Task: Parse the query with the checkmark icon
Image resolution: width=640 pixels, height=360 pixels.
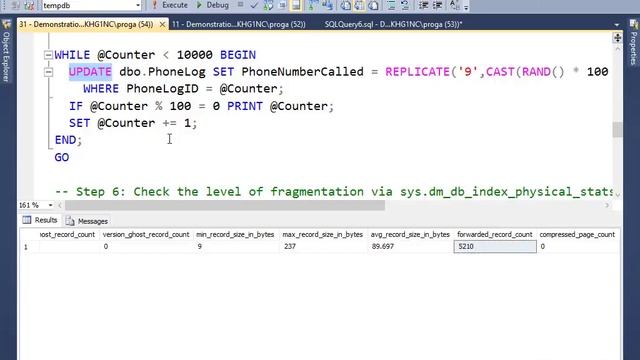Action: coord(254,5)
